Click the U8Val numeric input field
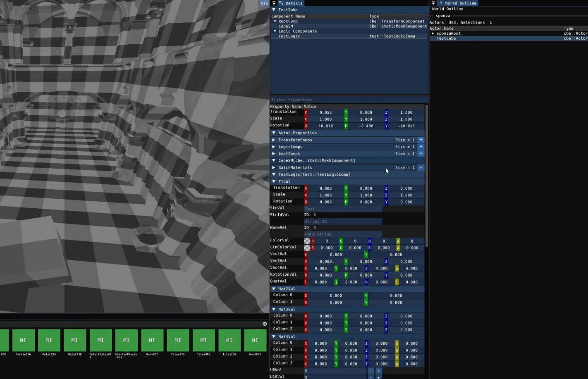 click(335, 371)
